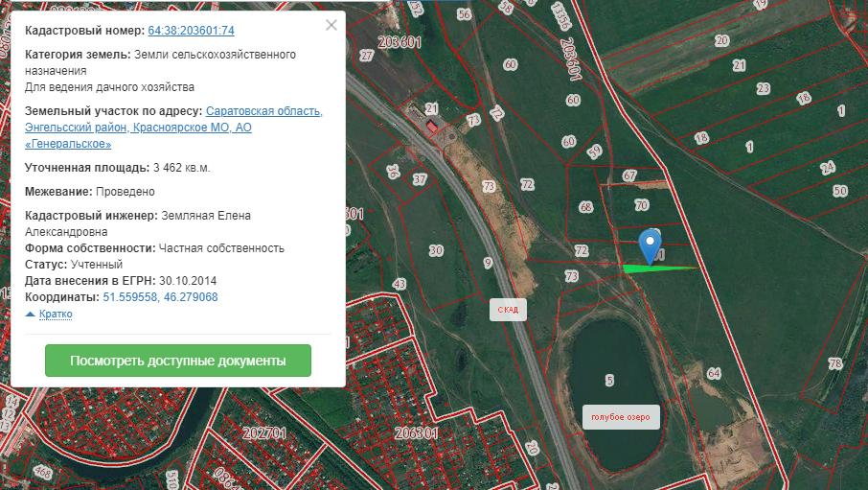Collapse details with Кратко toggle
The width and height of the screenshot is (868, 490).
(x=49, y=315)
